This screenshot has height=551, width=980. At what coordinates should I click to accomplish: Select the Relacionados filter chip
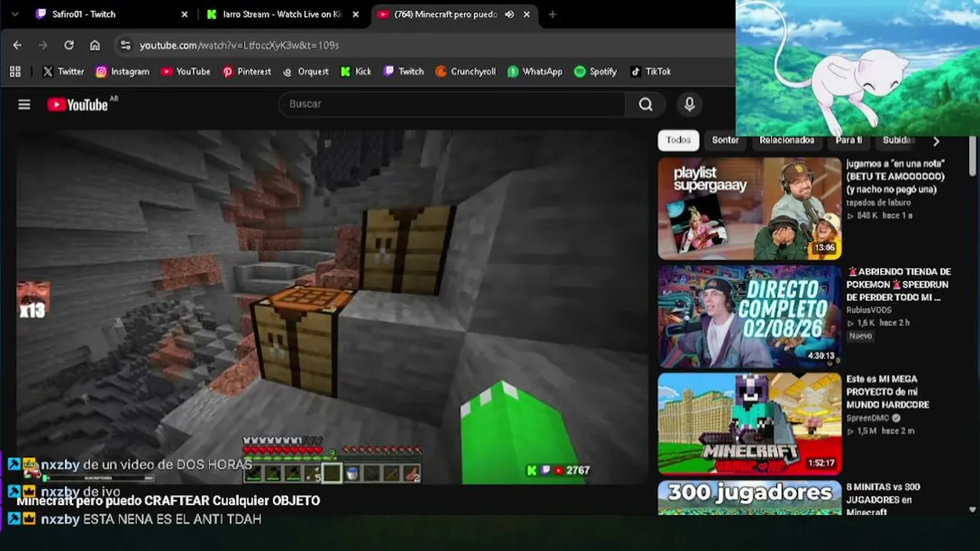tap(787, 140)
